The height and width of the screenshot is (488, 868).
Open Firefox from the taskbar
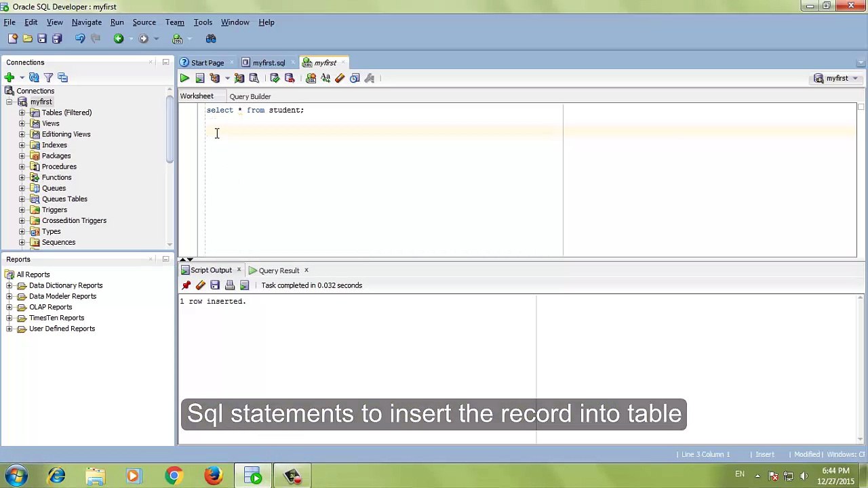[x=213, y=476]
